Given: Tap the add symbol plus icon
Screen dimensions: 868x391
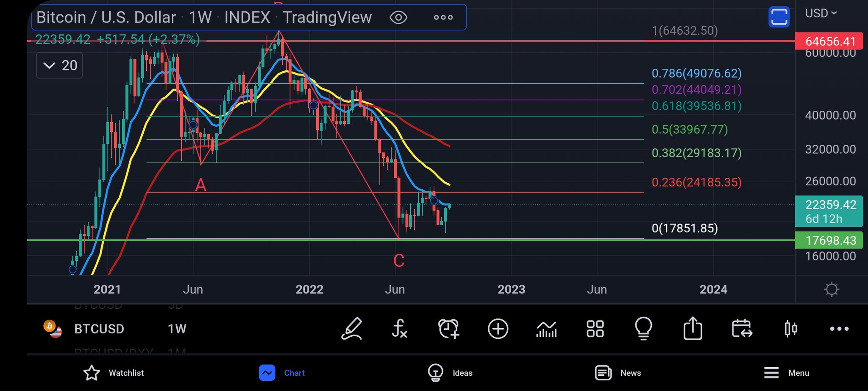Looking at the screenshot, I should tap(498, 329).
